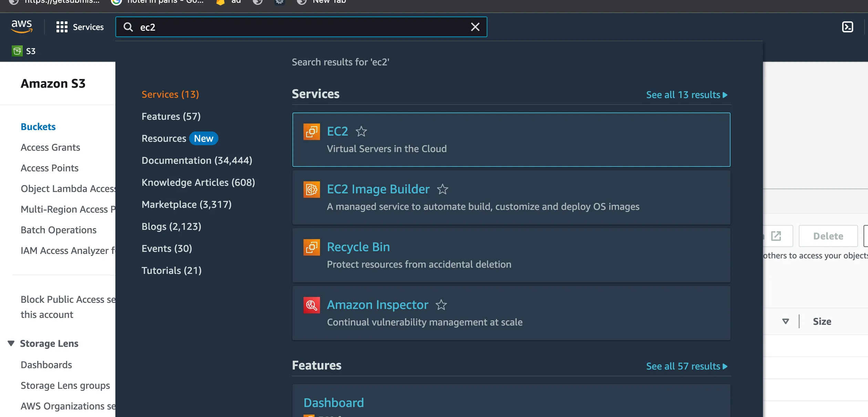Image resolution: width=868 pixels, height=417 pixels.
Task: Toggle favorite star for Amazon Inspector
Action: (441, 305)
